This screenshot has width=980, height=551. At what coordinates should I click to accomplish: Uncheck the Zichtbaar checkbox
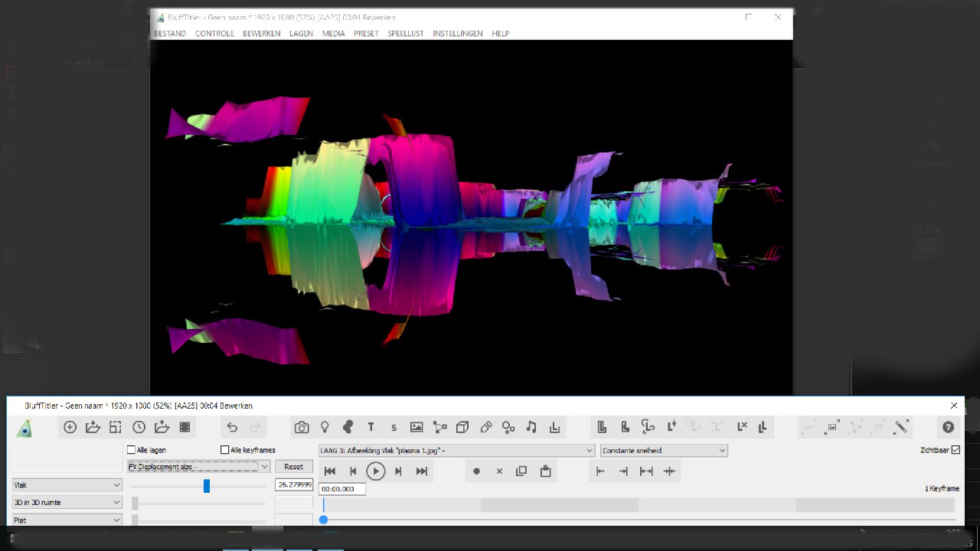click(955, 450)
